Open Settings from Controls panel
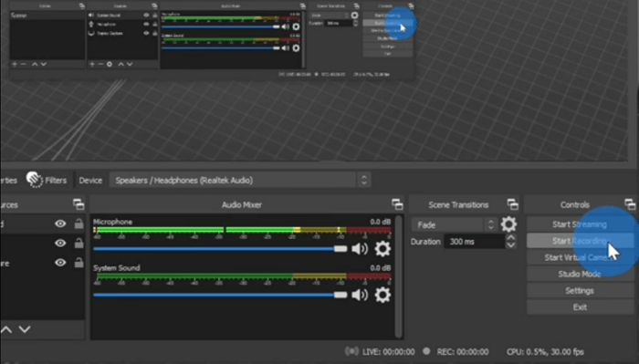 580,291
